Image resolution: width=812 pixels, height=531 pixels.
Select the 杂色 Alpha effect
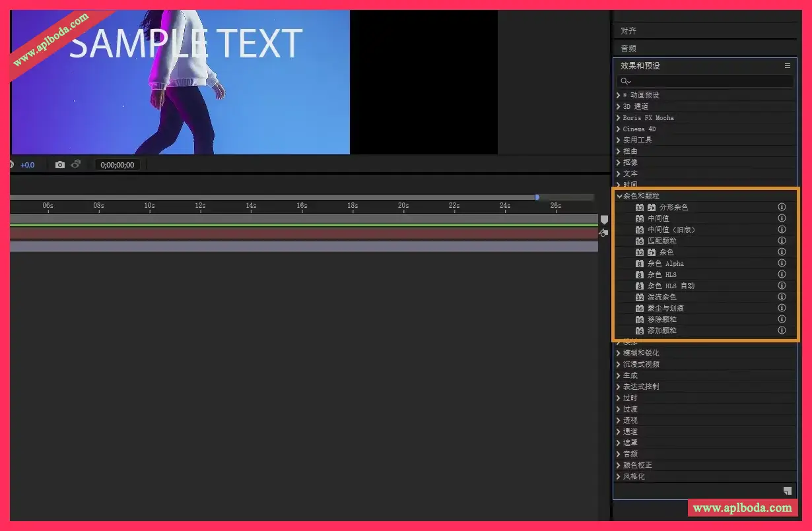[x=665, y=263]
